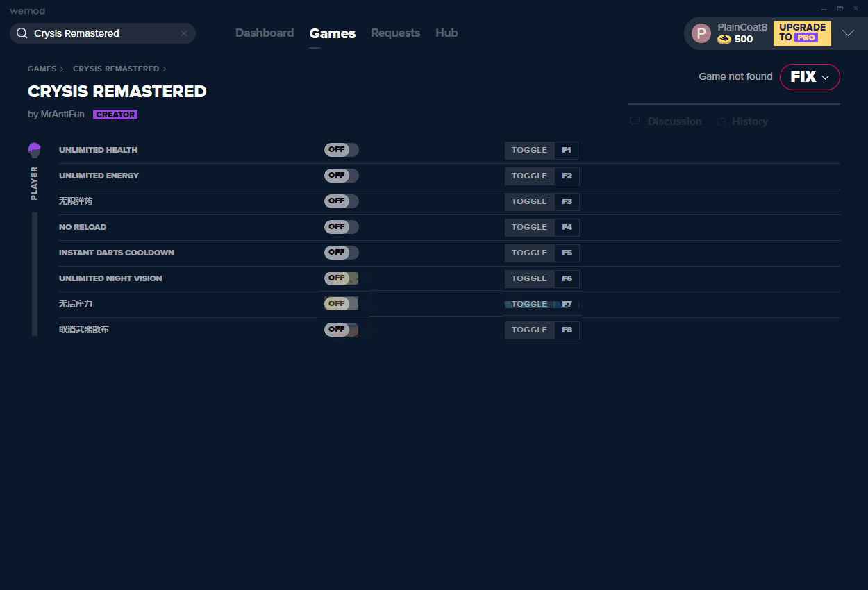The image size is (868, 590).
Task: Click the gold coins icon
Action: pos(724,40)
